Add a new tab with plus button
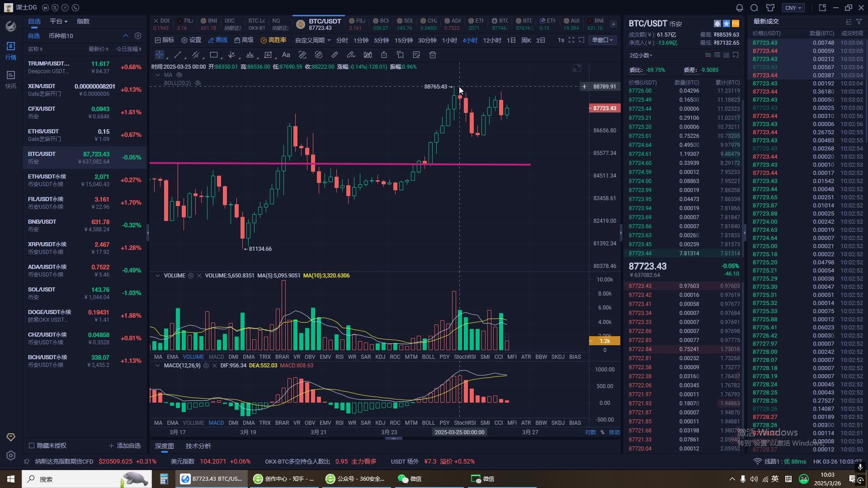Image resolution: width=868 pixels, height=488 pixels. click(x=613, y=24)
